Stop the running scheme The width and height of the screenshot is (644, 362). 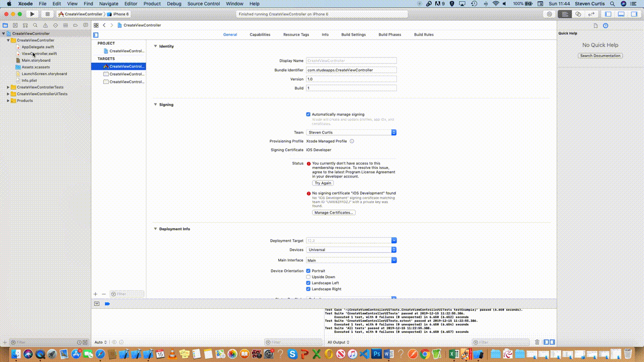click(x=47, y=14)
